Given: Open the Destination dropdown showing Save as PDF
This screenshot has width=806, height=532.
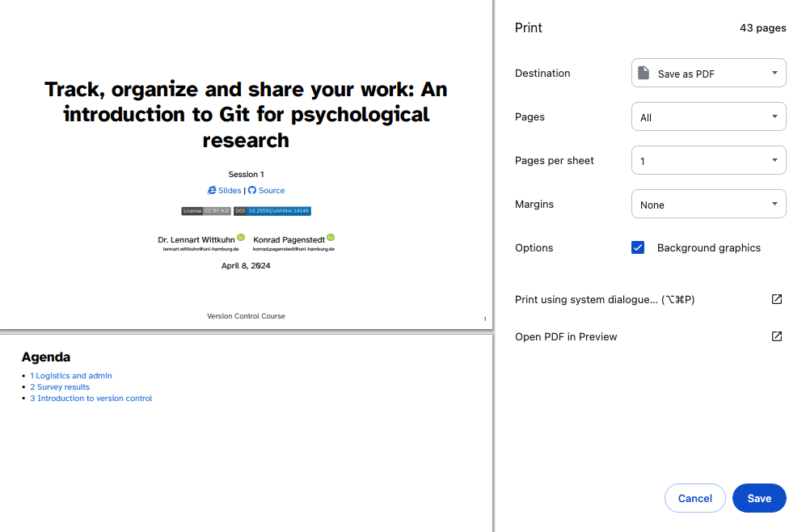Looking at the screenshot, I should point(708,73).
